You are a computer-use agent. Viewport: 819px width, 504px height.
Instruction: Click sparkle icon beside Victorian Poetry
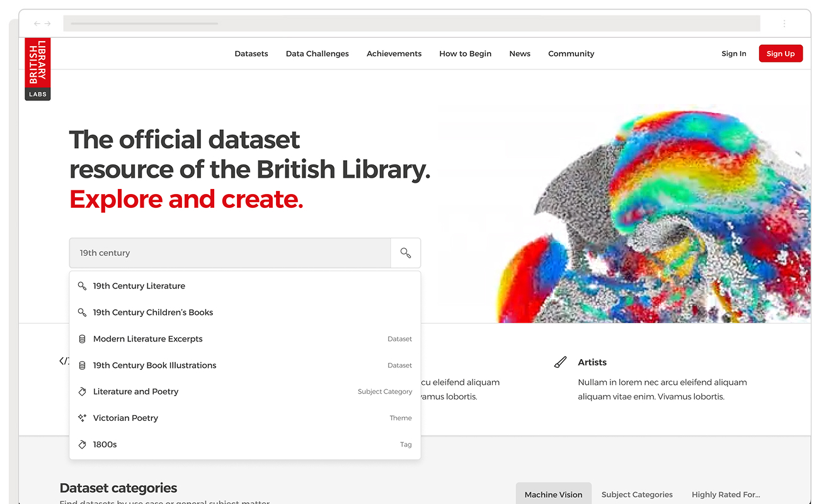point(82,418)
